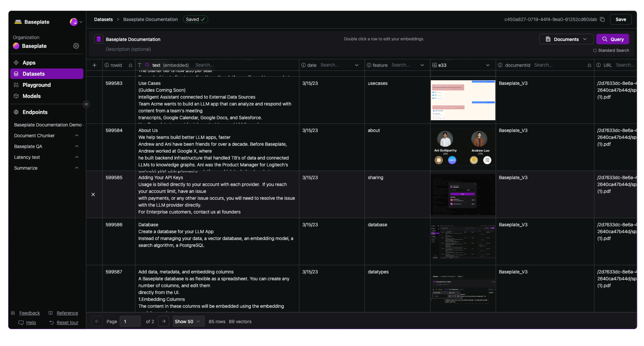The image size is (644, 346).
Task: Click the page number input
Action: coord(130,322)
